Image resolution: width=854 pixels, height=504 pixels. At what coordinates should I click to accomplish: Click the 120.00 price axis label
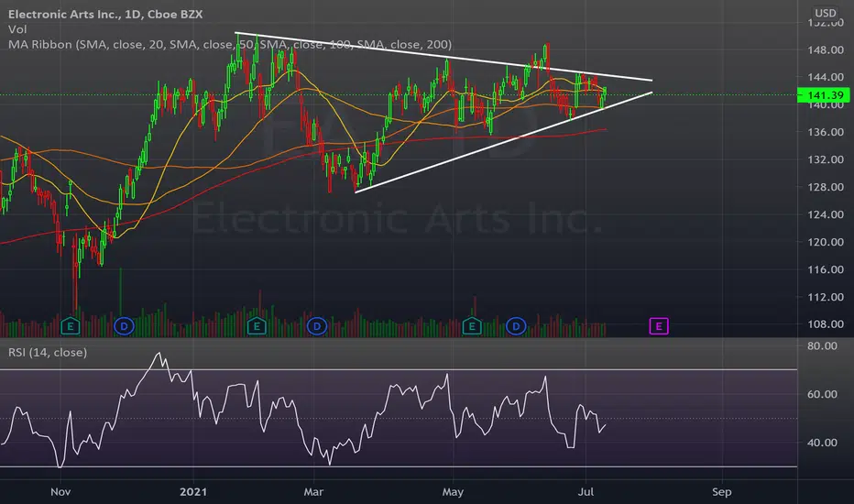(x=826, y=242)
